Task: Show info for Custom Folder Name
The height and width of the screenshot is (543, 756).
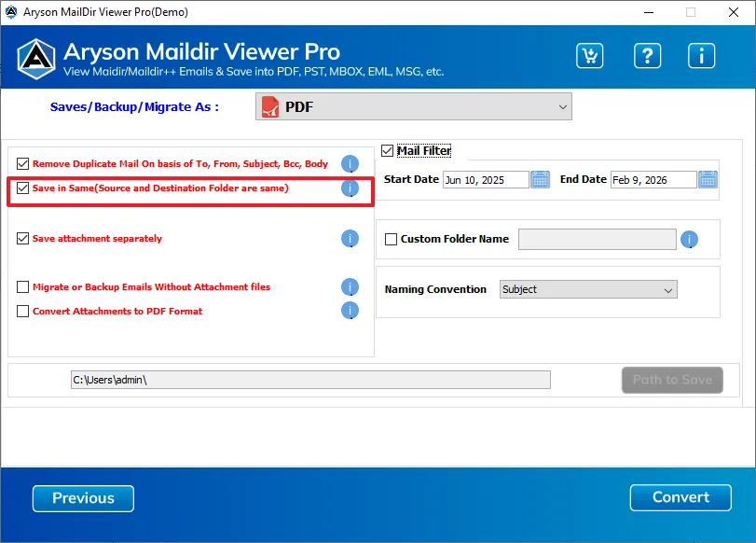Action: pos(690,240)
